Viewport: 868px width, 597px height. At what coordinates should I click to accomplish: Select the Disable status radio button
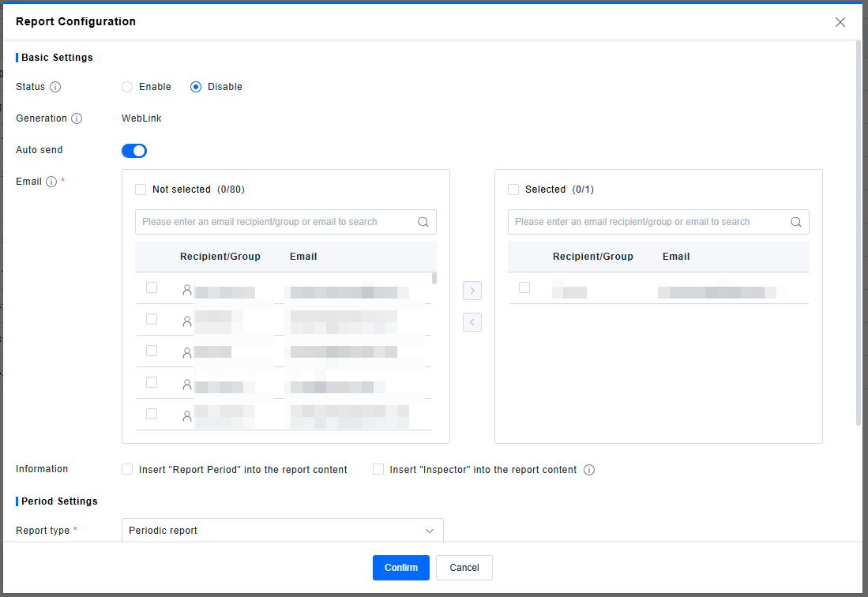point(196,87)
